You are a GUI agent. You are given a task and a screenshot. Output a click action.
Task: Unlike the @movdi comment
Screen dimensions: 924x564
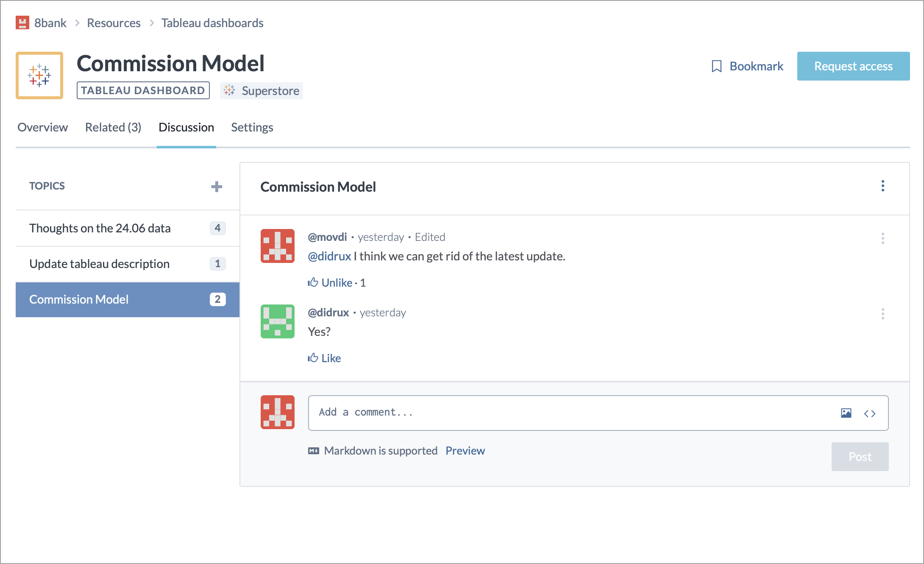pos(331,283)
